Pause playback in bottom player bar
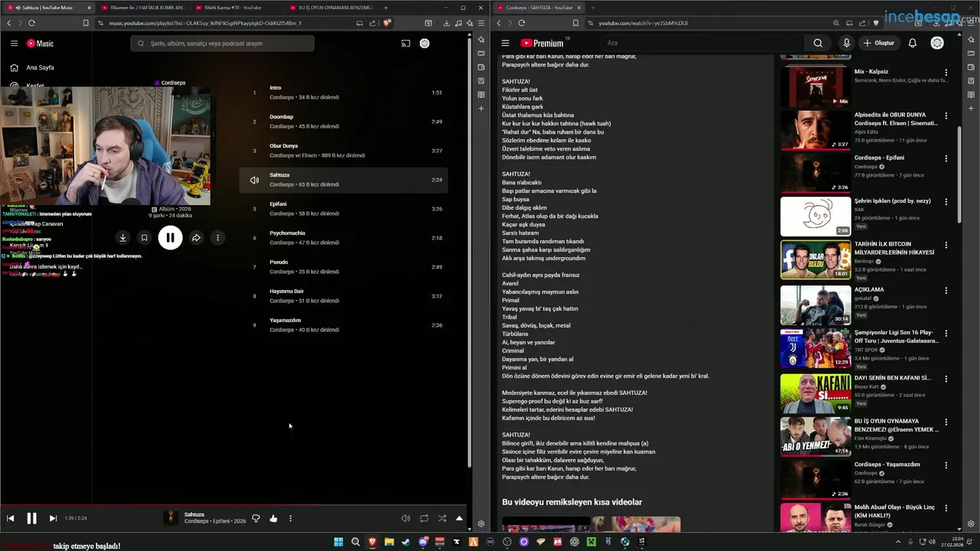The height and width of the screenshot is (551, 980). [31, 518]
